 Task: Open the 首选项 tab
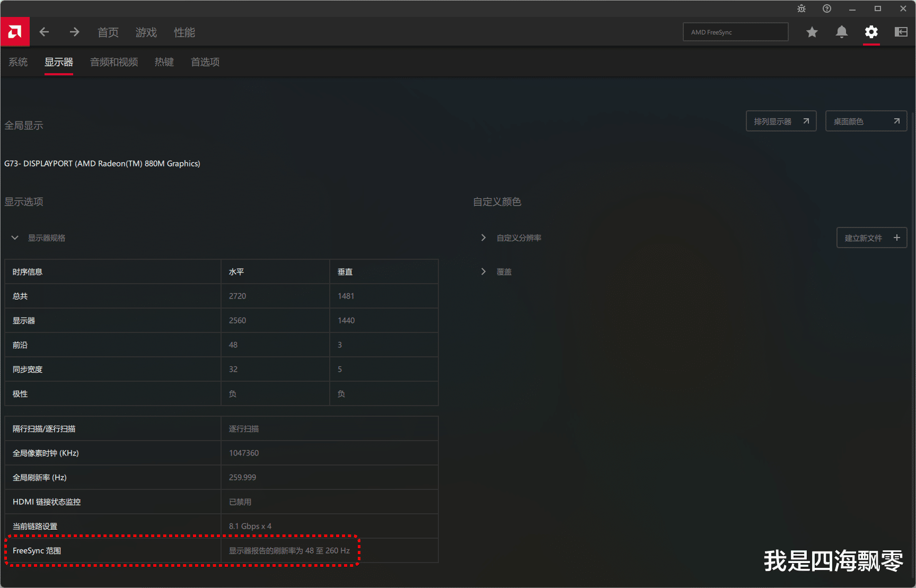pyautogui.click(x=205, y=62)
